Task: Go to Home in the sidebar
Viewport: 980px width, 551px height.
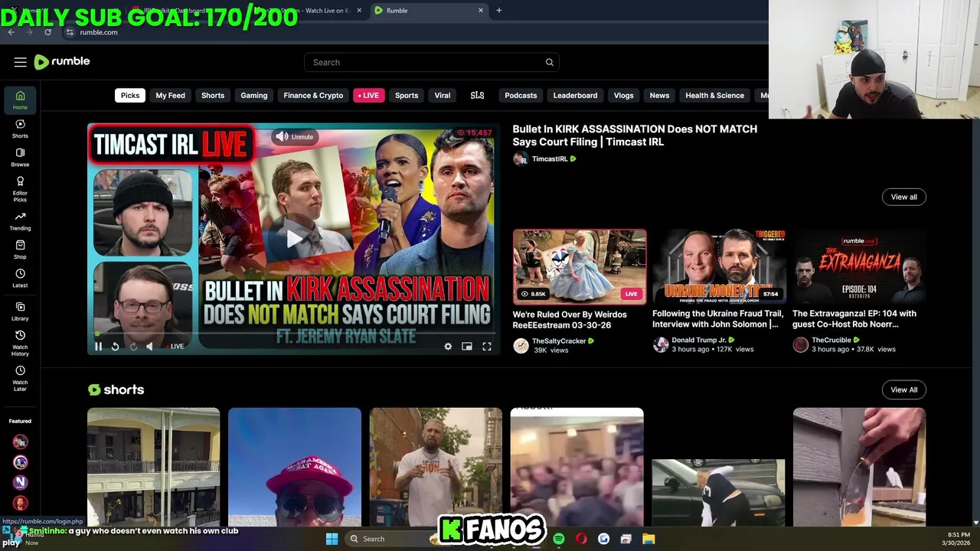Action: tap(20, 99)
